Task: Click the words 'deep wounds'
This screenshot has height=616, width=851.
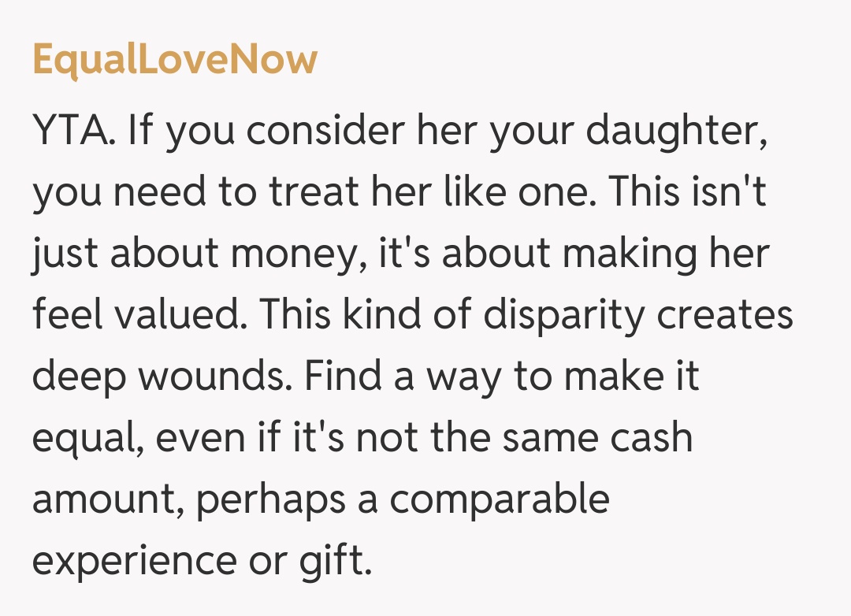Action: coord(162,377)
